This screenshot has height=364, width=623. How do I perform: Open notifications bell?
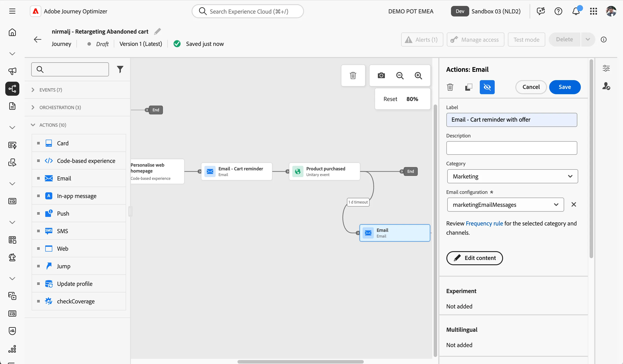pos(576,11)
